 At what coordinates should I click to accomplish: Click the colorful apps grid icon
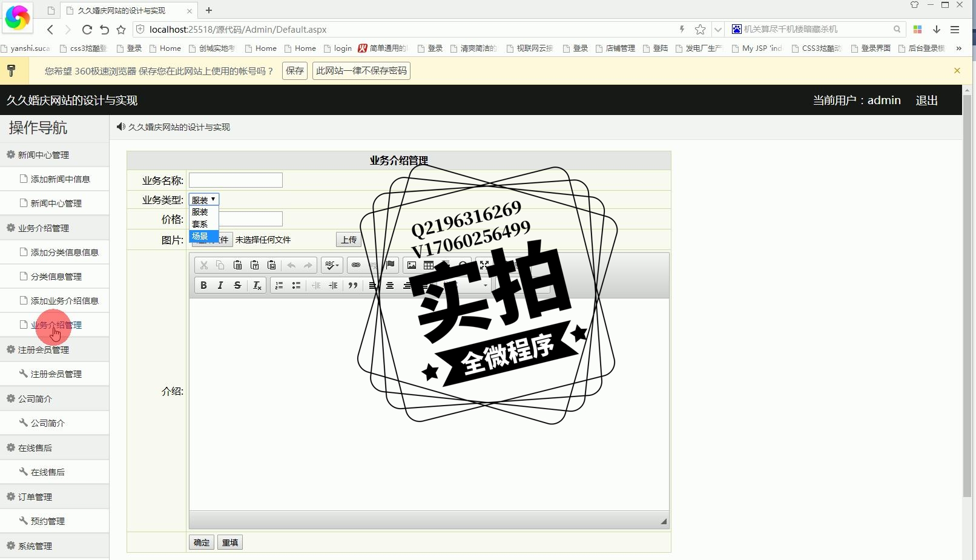917,29
